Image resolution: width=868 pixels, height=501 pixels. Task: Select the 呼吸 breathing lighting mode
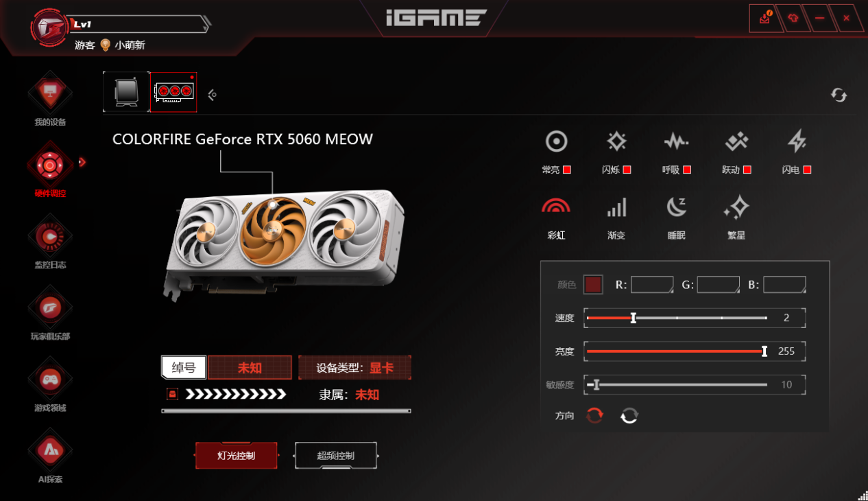pyautogui.click(x=676, y=141)
